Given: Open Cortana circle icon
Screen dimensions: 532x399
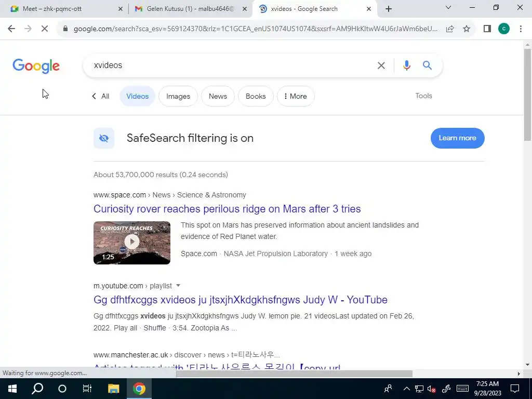Looking at the screenshot, I should (62, 389).
